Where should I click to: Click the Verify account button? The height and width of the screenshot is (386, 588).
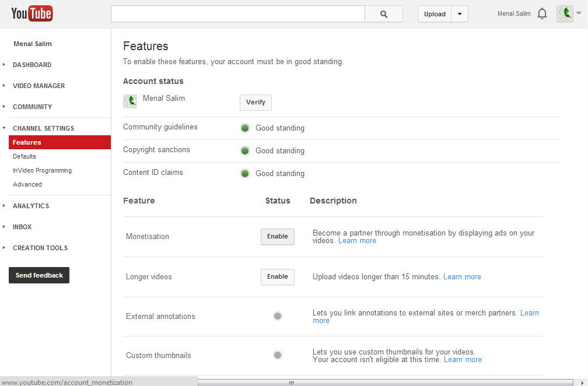tap(256, 102)
